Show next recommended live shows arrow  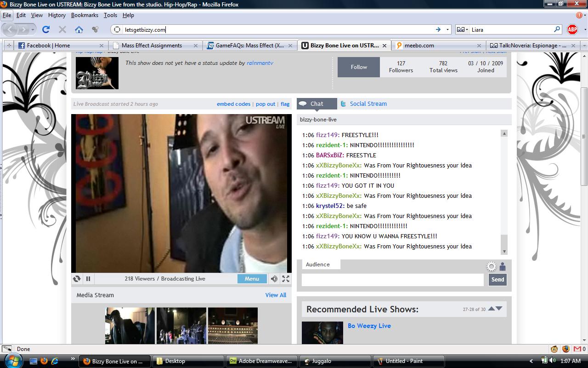(x=499, y=309)
